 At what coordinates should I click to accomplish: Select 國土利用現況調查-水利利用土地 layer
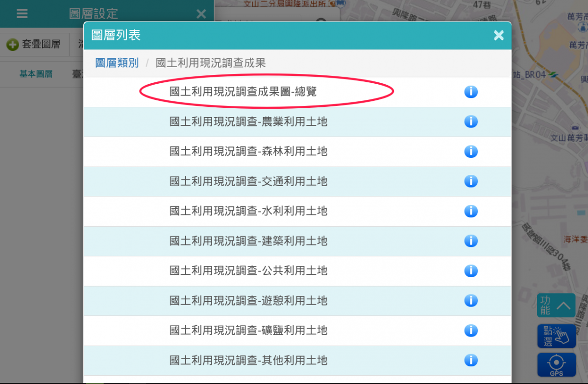coord(248,211)
